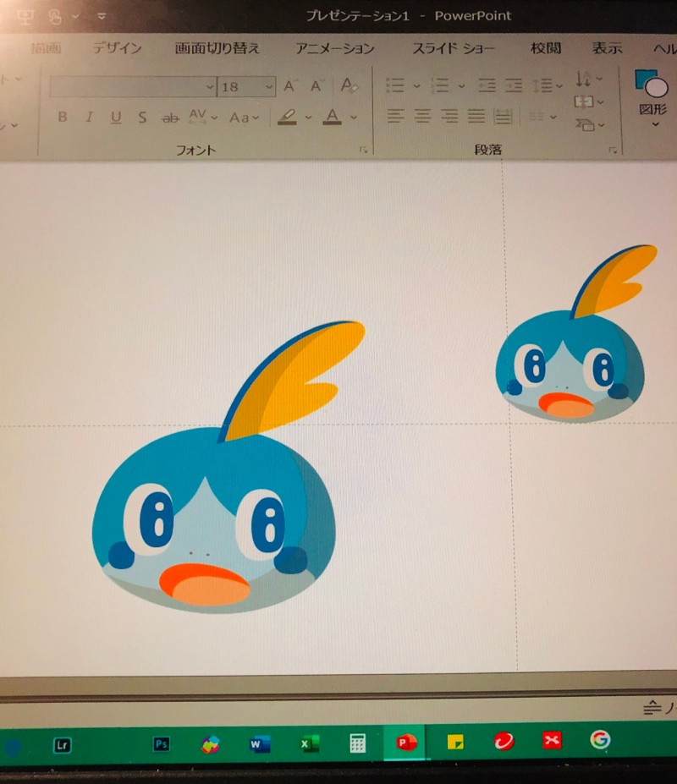
Task: Toggle italic formatting
Action: (x=89, y=117)
